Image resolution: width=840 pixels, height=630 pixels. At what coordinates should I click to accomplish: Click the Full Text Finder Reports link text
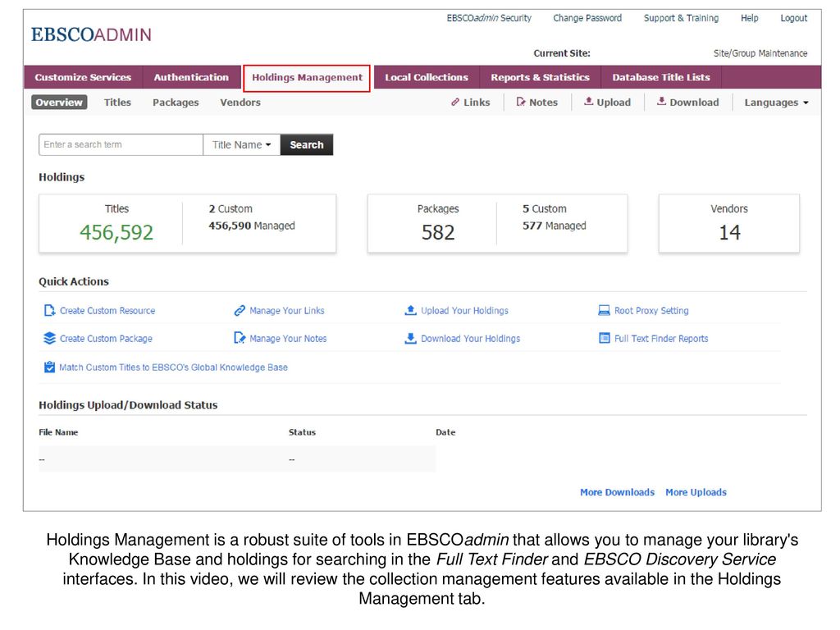(x=661, y=339)
